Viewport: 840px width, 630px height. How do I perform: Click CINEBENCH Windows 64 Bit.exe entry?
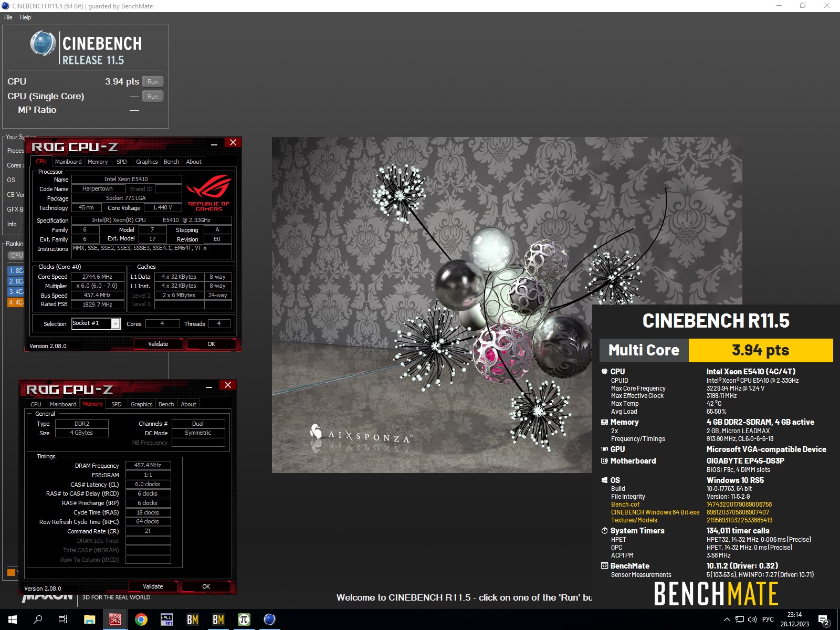[x=655, y=512]
